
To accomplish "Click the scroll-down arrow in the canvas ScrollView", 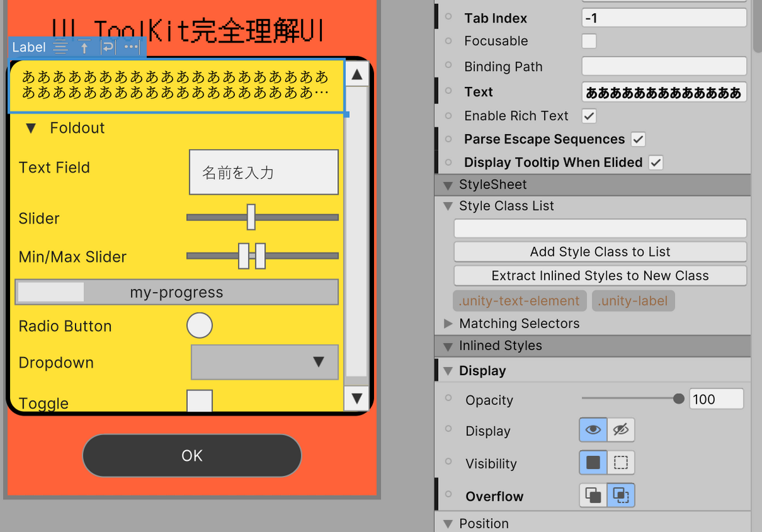I will pyautogui.click(x=356, y=398).
